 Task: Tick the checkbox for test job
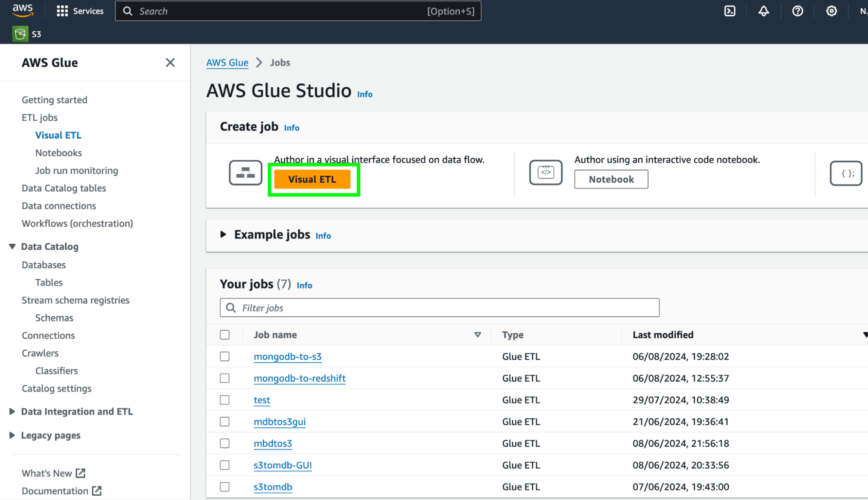coord(224,400)
